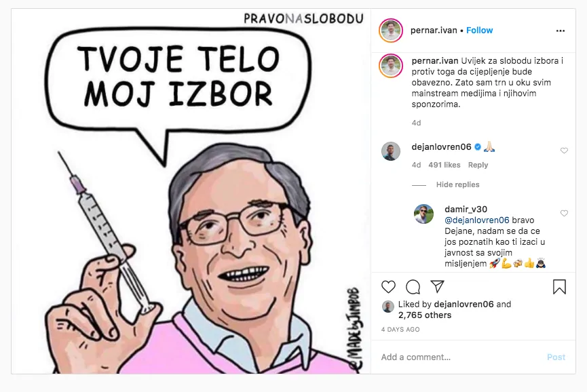This screenshot has width=587, height=392.
Task: Open pernar.ivan profile picture in header
Action: pos(391,31)
